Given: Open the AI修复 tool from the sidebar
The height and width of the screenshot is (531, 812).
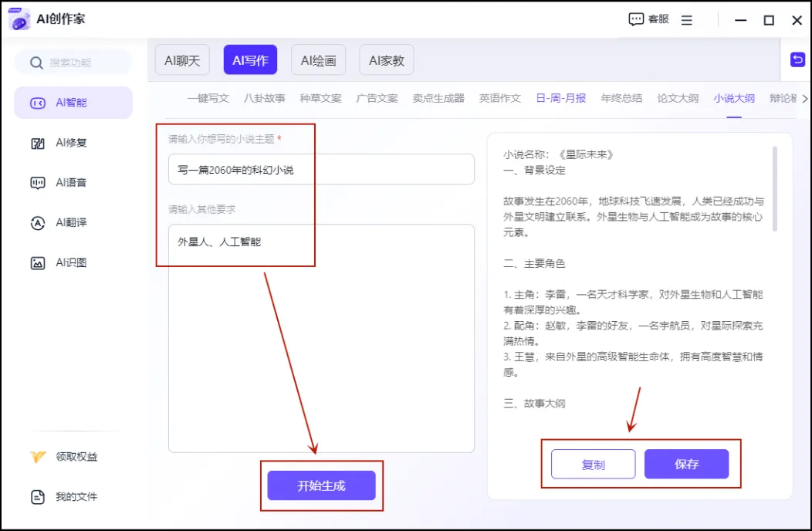Looking at the screenshot, I should click(x=73, y=143).
